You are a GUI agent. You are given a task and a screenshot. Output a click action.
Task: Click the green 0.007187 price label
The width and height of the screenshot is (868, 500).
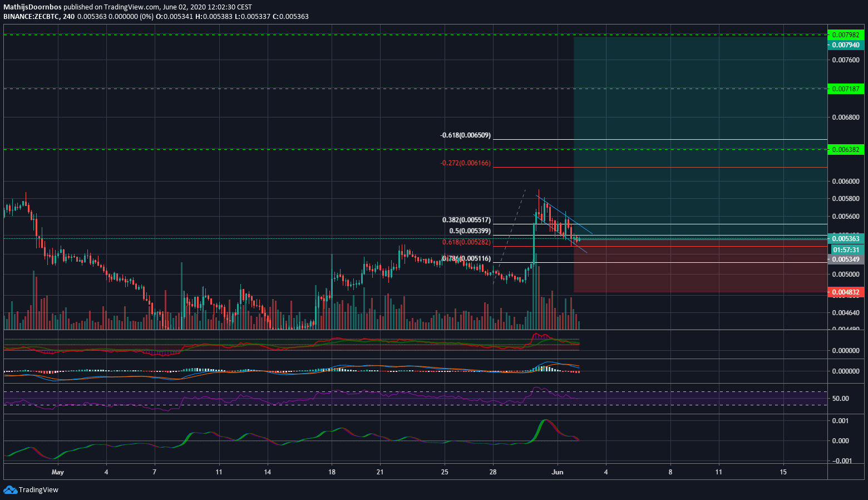click(x=845, y=89)
